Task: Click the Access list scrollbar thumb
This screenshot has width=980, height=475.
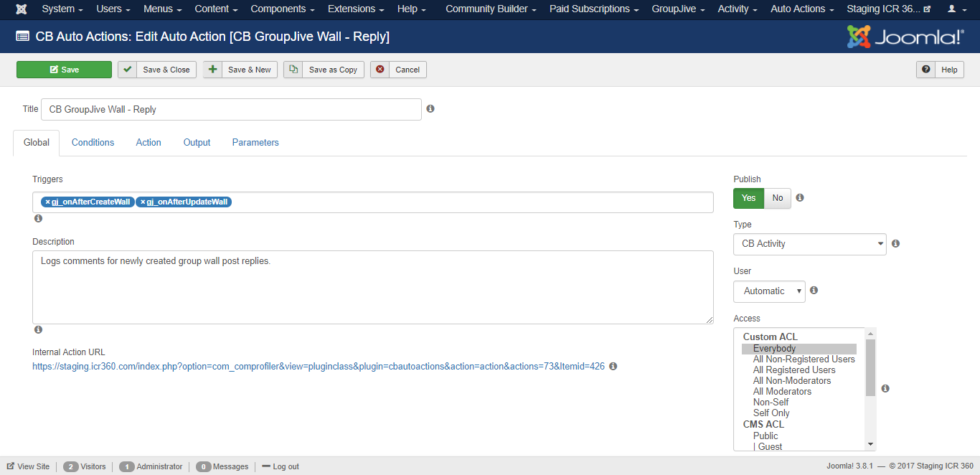Action: (871, 367)
